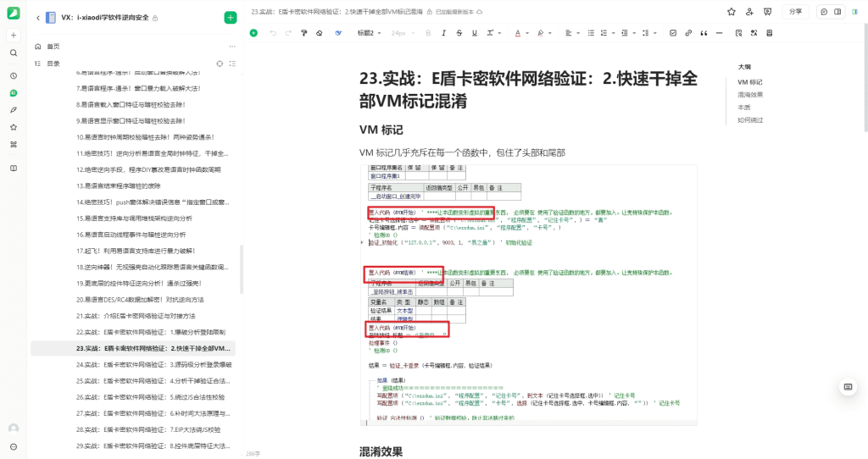Open the font size dropdown

pyautogui.click(x=402, y=33)
